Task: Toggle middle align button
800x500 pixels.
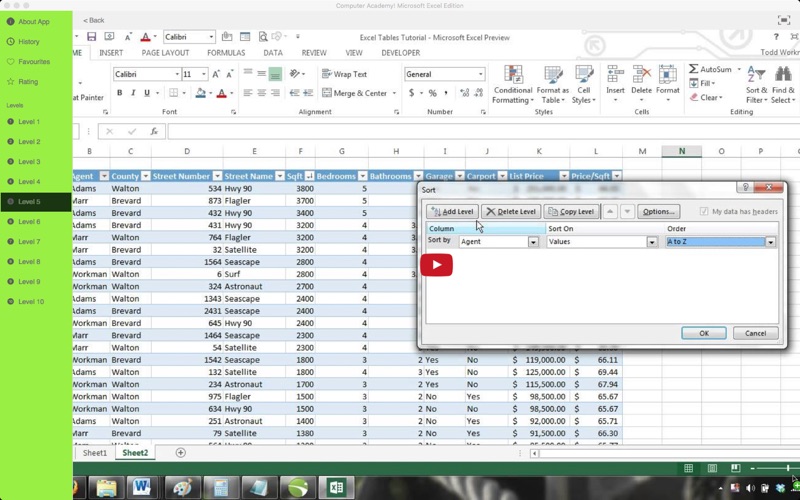Action: pyautogui.click(x=262, y=74)
